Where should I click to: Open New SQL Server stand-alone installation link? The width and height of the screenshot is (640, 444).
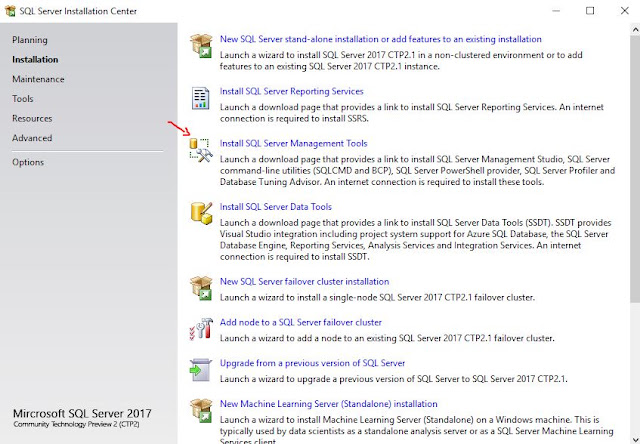381,39
